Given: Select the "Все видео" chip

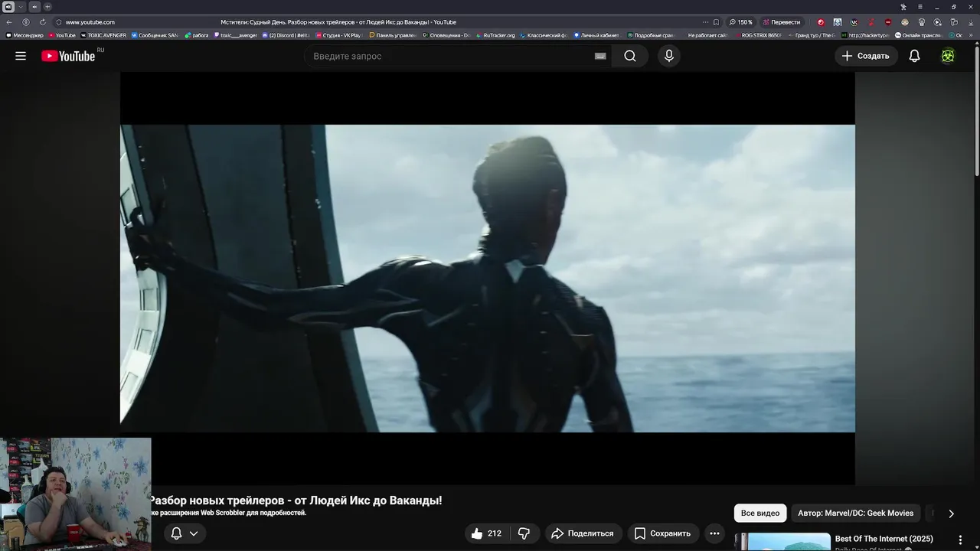Looking at the screenshot, I should click(760, 513).
